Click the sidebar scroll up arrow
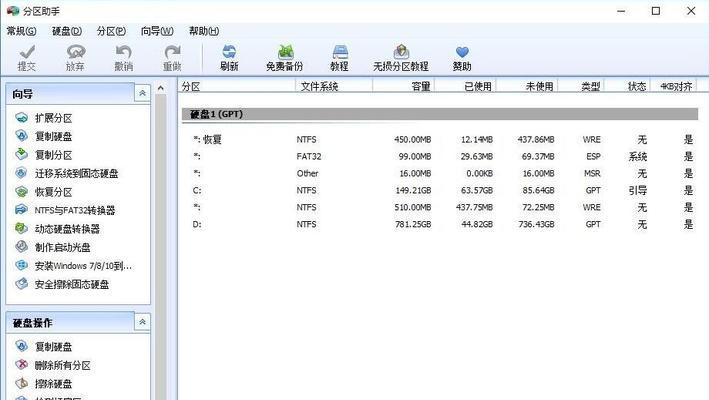 pyautogui.click(x=161, y=88)
